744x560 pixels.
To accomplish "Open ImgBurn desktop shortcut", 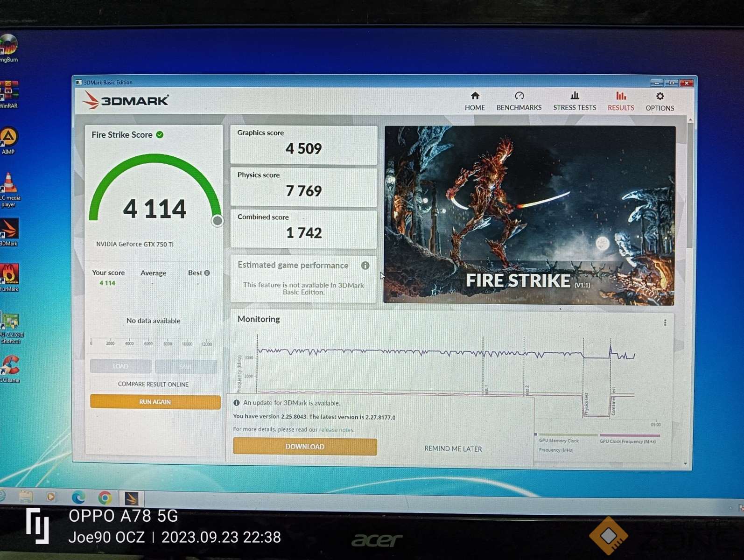I will click(x=8, y=48).
